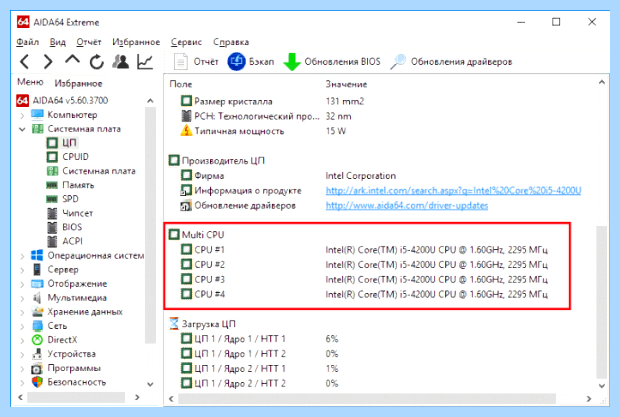Image resolution: width=620 pixels, height=417 pixels.
Task: Click the Поле column header
Action: (x=181, y=84)
